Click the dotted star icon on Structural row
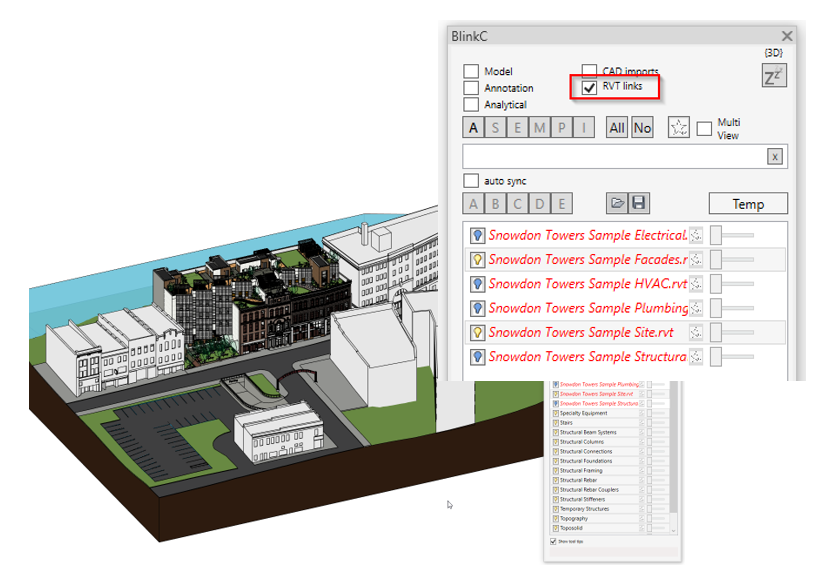 (x=695, y=357)
